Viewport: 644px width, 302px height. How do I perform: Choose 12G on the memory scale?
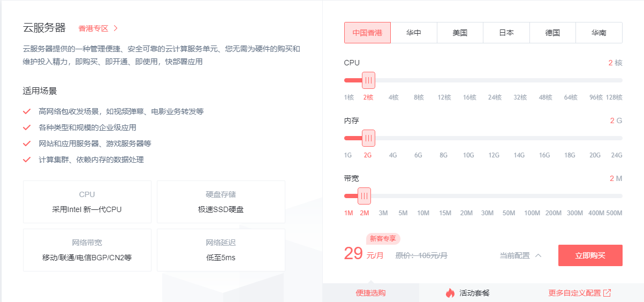(494, 155)
